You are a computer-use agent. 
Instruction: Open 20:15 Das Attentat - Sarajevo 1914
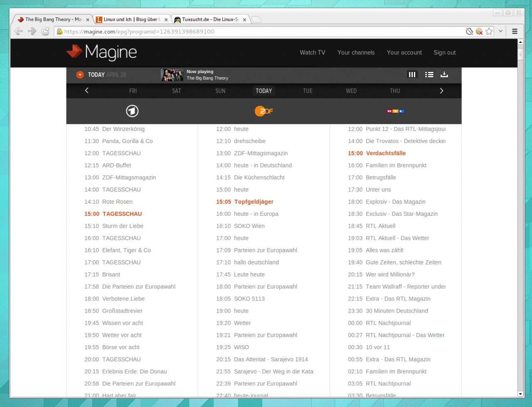[x=262, y=359]
